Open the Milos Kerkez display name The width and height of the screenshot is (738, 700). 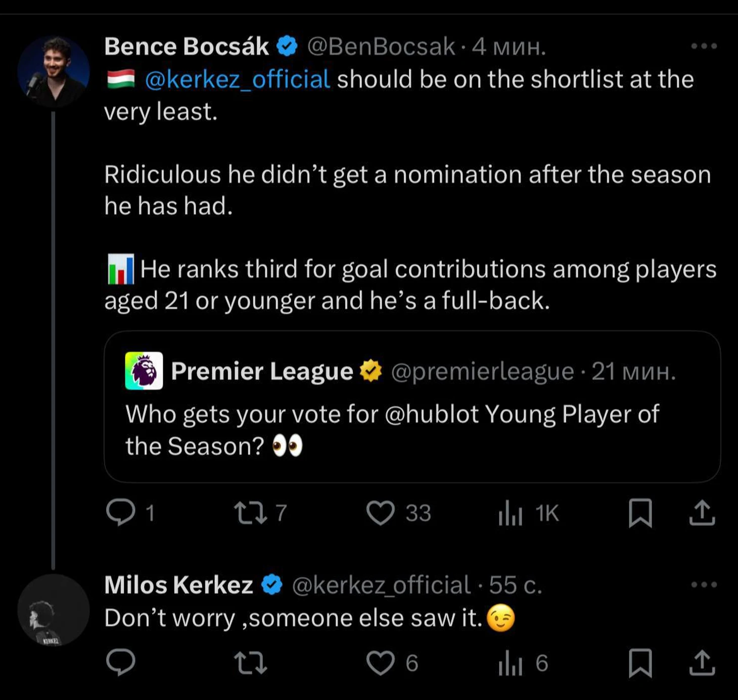tap(178, 585)
